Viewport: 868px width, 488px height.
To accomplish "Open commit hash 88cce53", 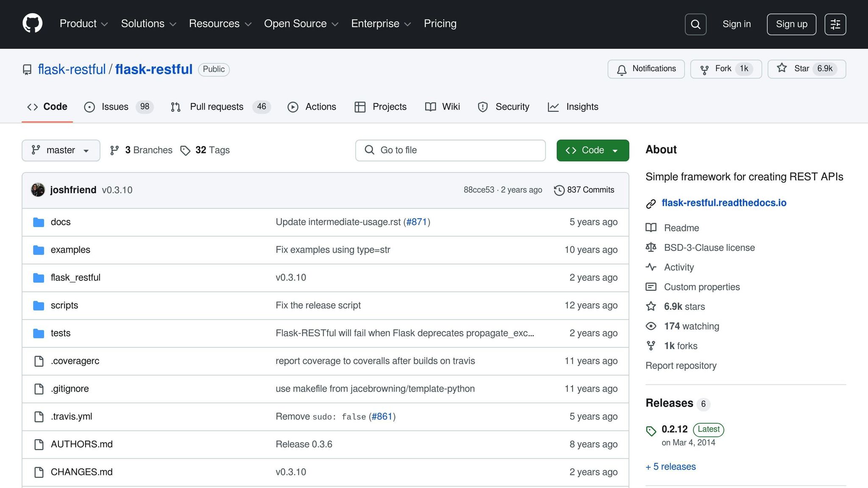I will pos(479,190).
